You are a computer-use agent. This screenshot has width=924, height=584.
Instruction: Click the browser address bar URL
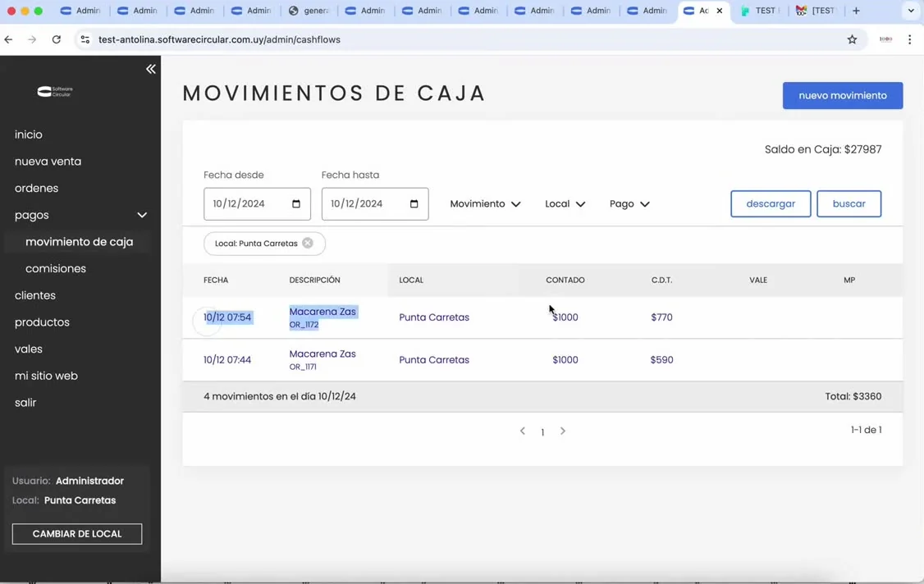coord(219,39)
